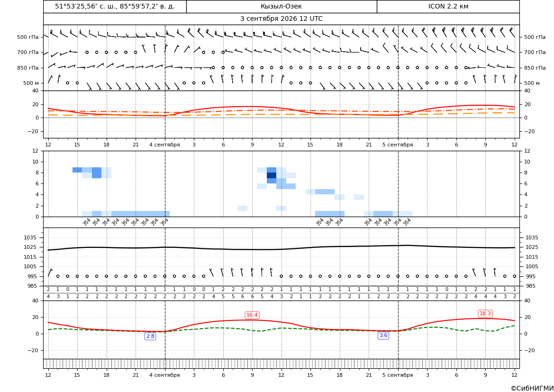
Task: Click the 850 гПа label on the left side
Action: [27, 68]
